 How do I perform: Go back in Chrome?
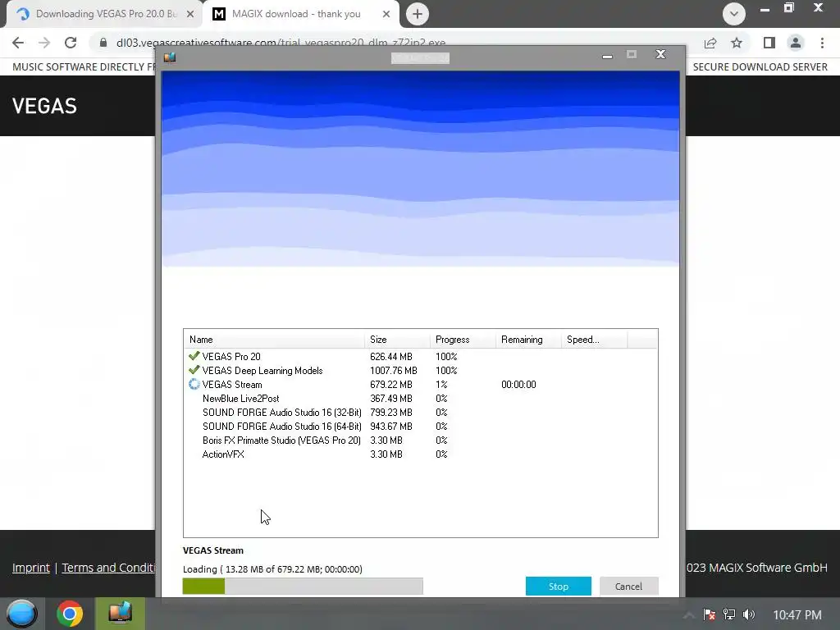[18, 43]
